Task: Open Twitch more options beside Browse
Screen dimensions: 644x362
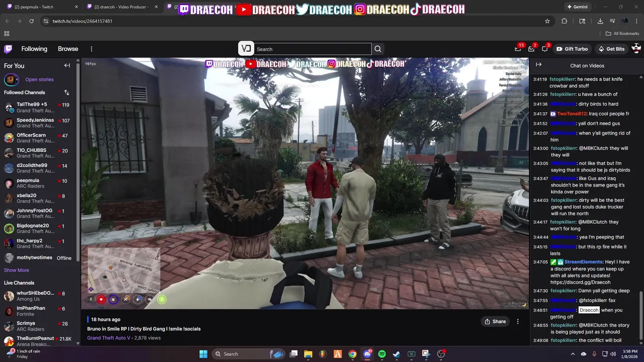Action: click(92, 49)
